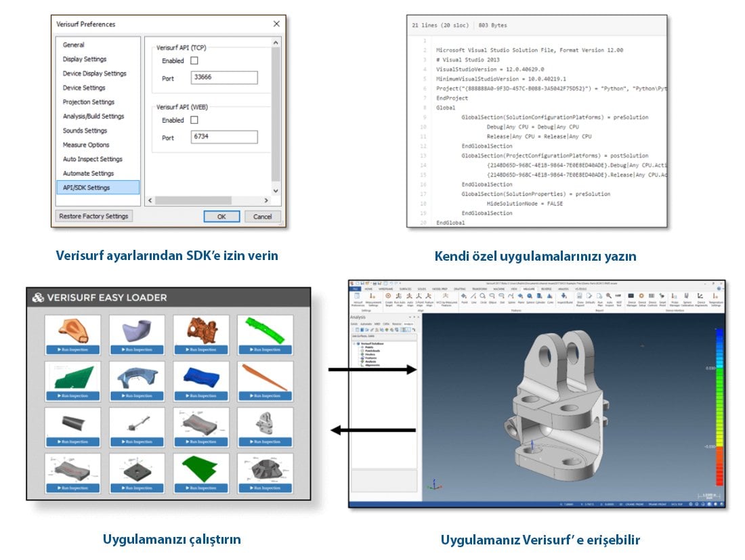Switch to the Automate panel tab
Screen dimensions: 745x560
coord(366,324)
